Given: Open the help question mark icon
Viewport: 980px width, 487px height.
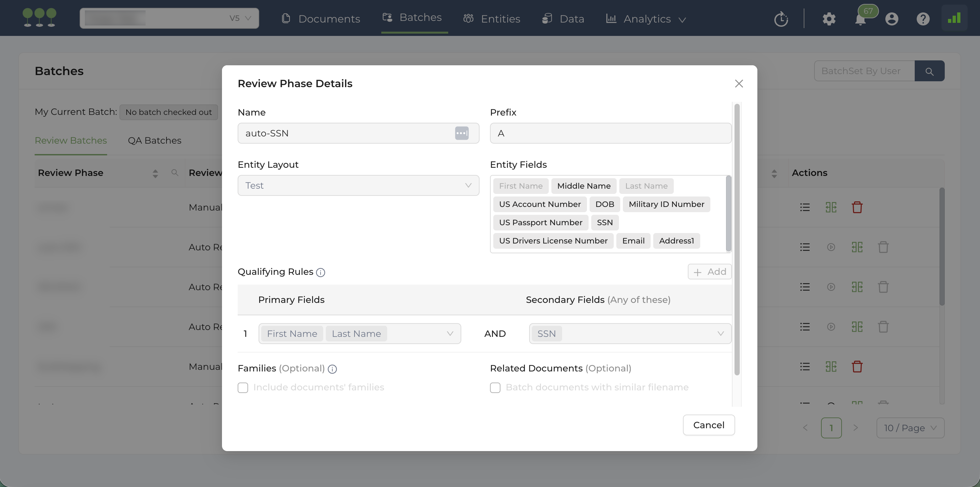Looking at the screenshot, I should [923, 19].
